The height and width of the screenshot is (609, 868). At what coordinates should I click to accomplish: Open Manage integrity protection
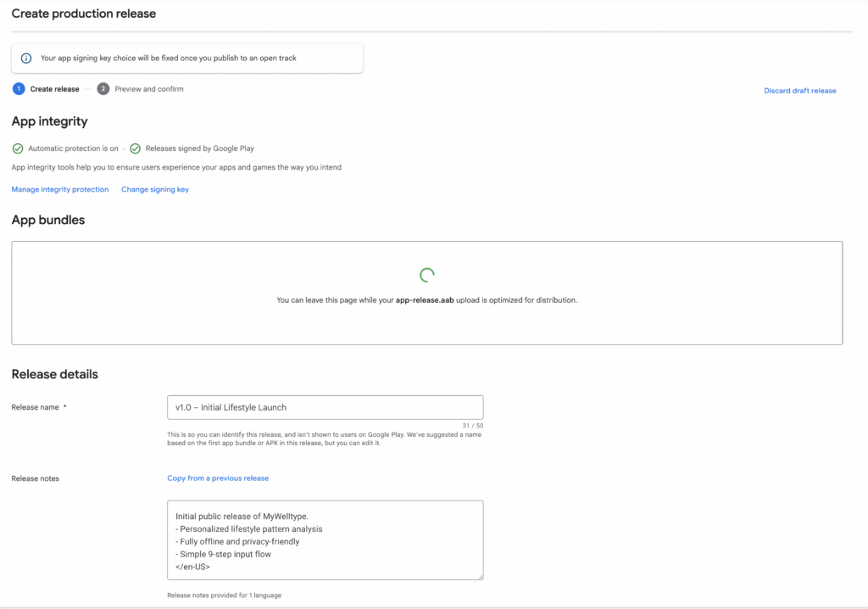point(60,189)
